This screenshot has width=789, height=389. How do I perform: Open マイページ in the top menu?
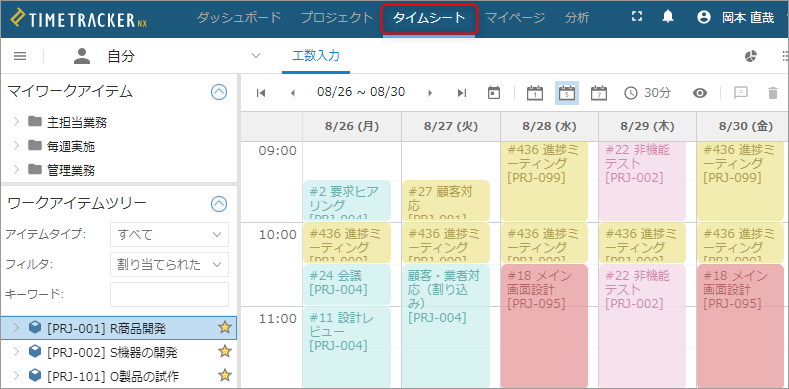click(515, 18)
